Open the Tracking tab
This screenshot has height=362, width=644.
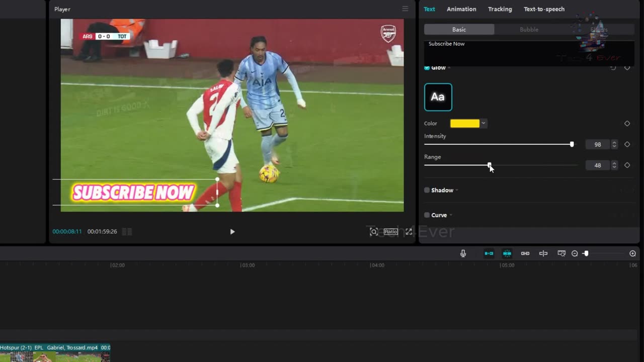[x=500, y=9]
